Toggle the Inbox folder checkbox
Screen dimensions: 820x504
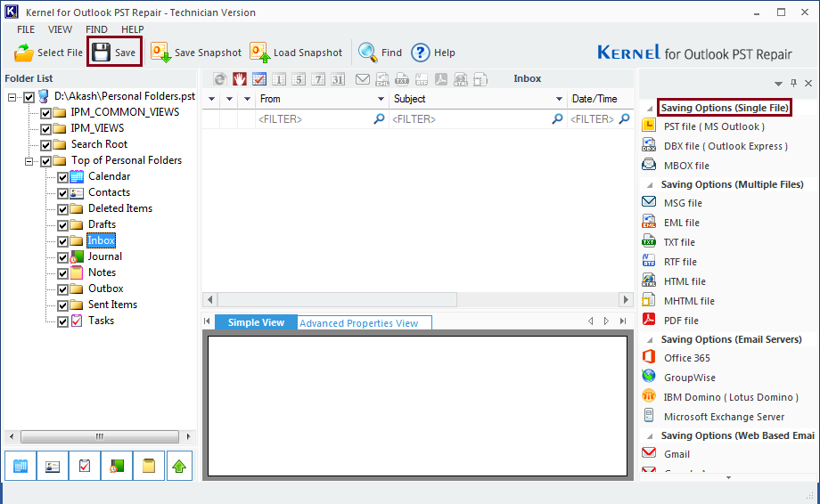[x=62, y=242]
